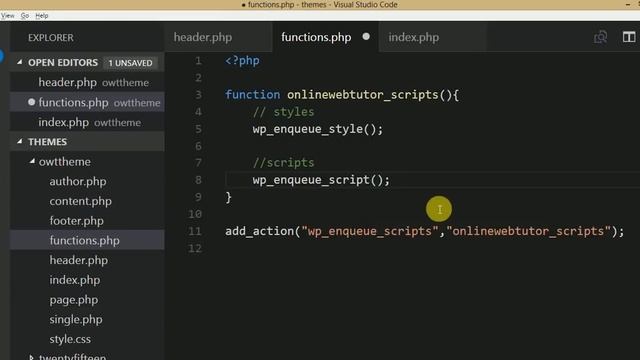The height and width of the screenshot is (360, 640).
Task: Select header.php in Open Editors list
Action: point(87,82)
